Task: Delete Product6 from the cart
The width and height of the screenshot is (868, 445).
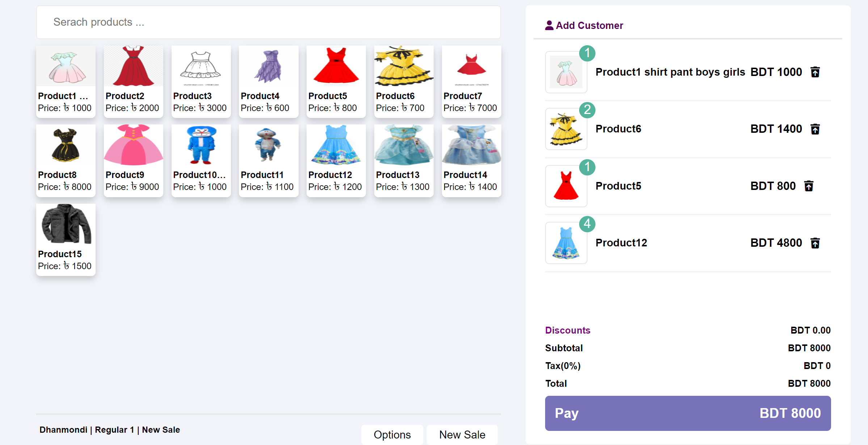Action: point(815,129)
